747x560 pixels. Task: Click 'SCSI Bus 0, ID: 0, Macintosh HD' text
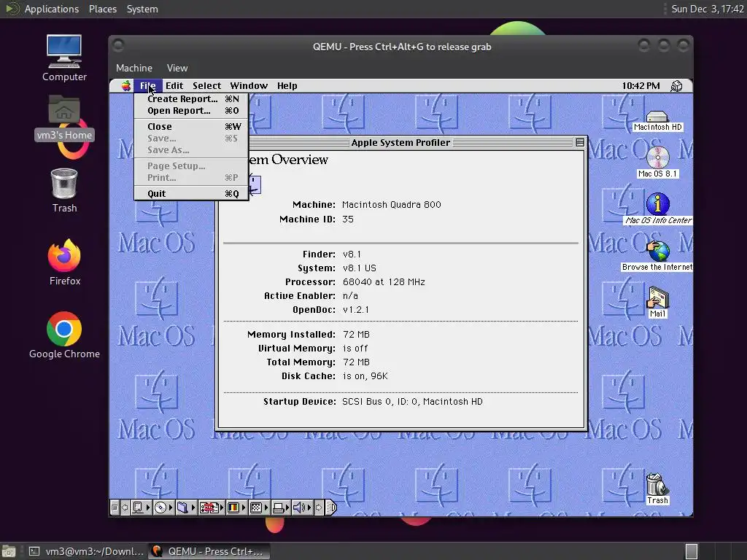pos(413,402)
